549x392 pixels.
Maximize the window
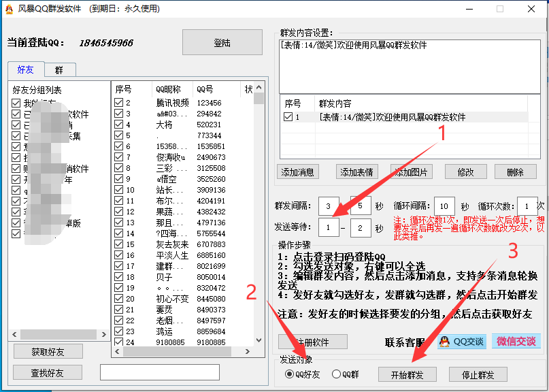[x=500, y=9]
